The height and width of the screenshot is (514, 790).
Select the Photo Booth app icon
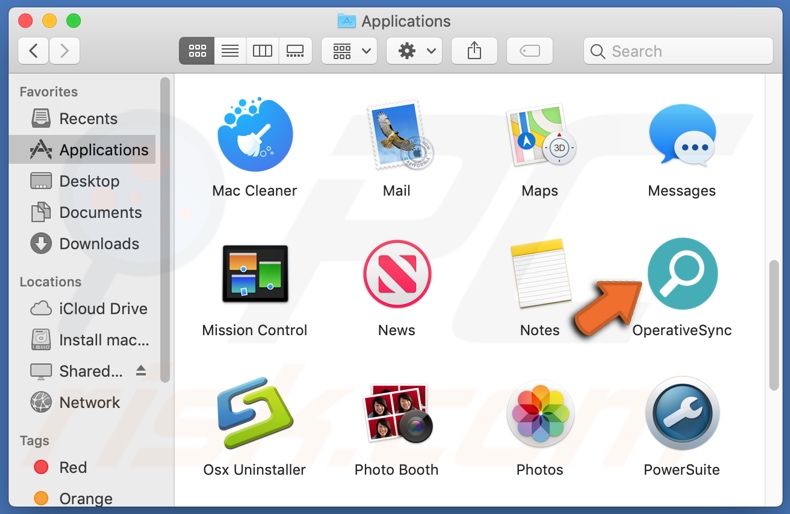pos(398,413)
